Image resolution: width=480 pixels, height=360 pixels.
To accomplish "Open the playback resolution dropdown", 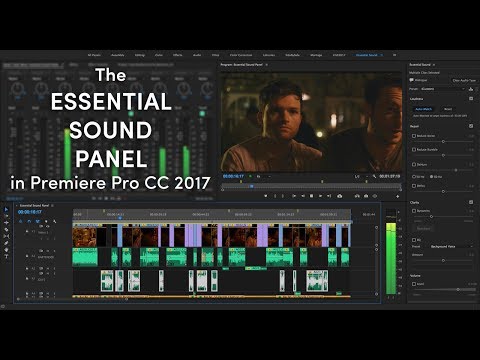I will tap(361, 176).
